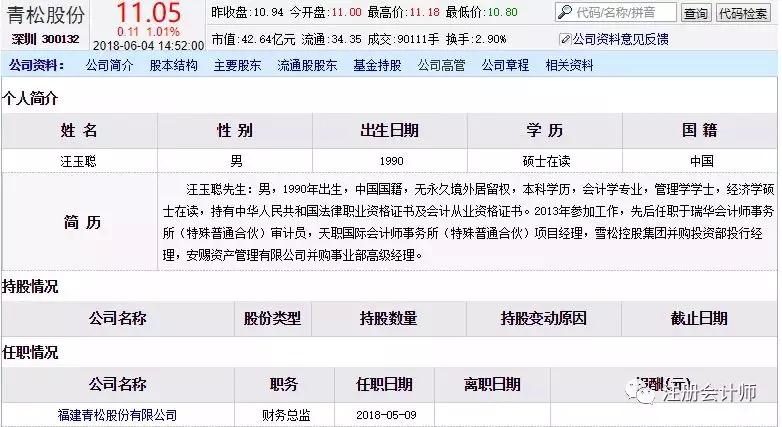Open the 基金持股 tab

click(x=378, y=65)
